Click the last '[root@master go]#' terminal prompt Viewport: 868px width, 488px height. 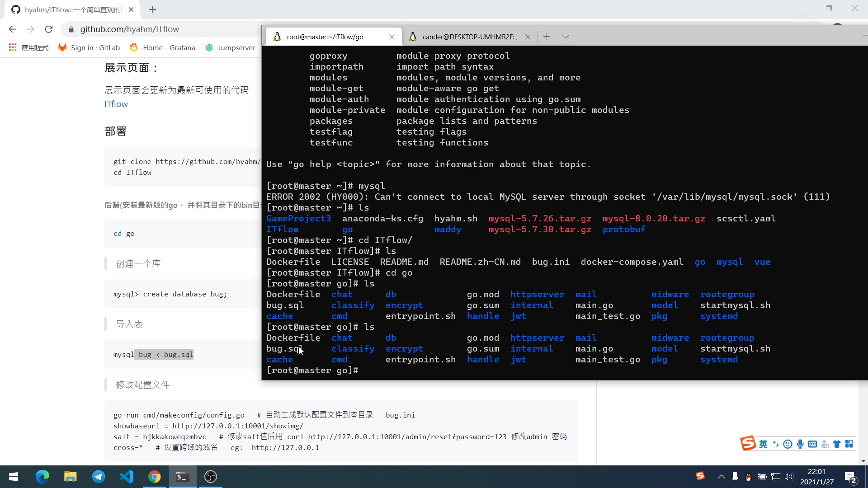pyautogui.click(x=312, y=371)
